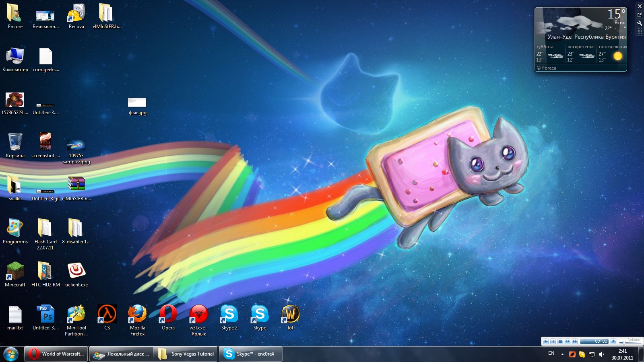Select the Untitled-3 Photoshop PSD file

(x=45, y=318)
